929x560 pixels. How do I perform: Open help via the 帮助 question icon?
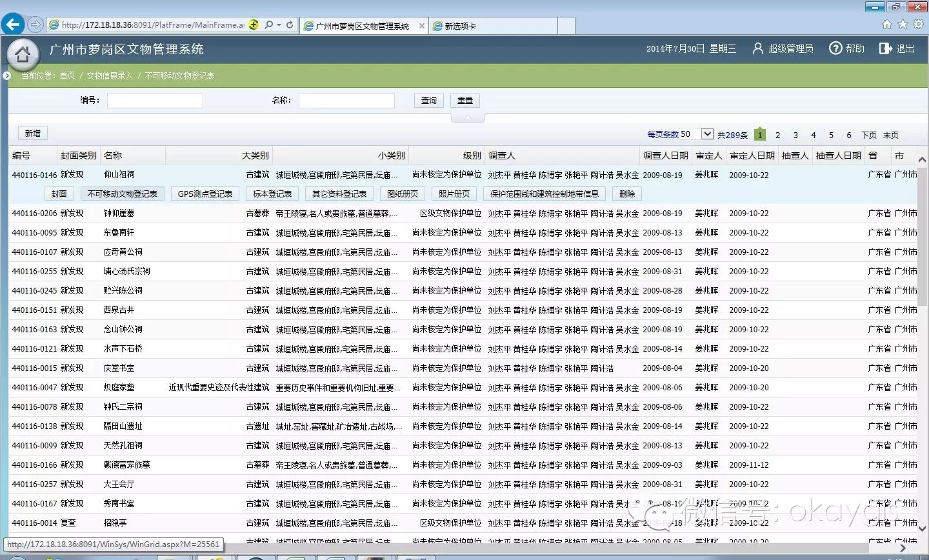pos(835,48)
